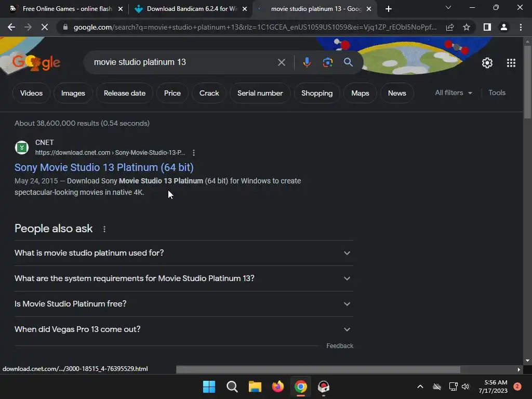The image size is (532, 399).
Task: Close the Free Online Games tab
Action: pos(121,9)
